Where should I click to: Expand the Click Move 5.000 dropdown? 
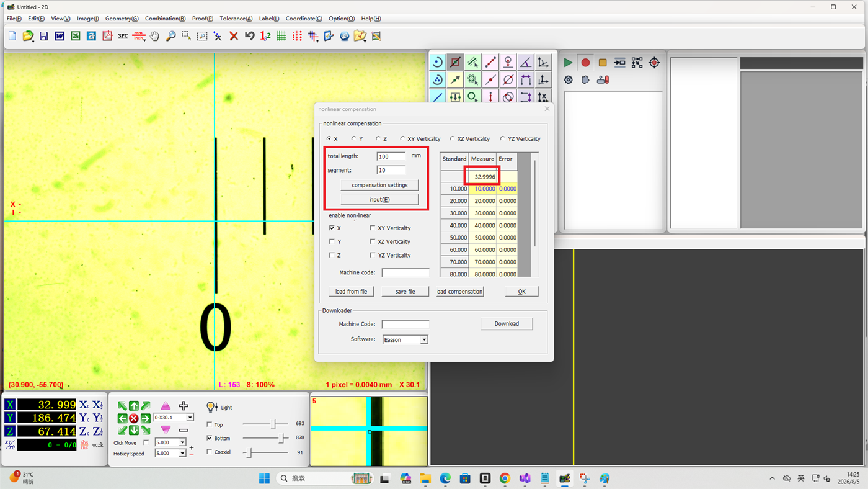click(x=182, y=442)
